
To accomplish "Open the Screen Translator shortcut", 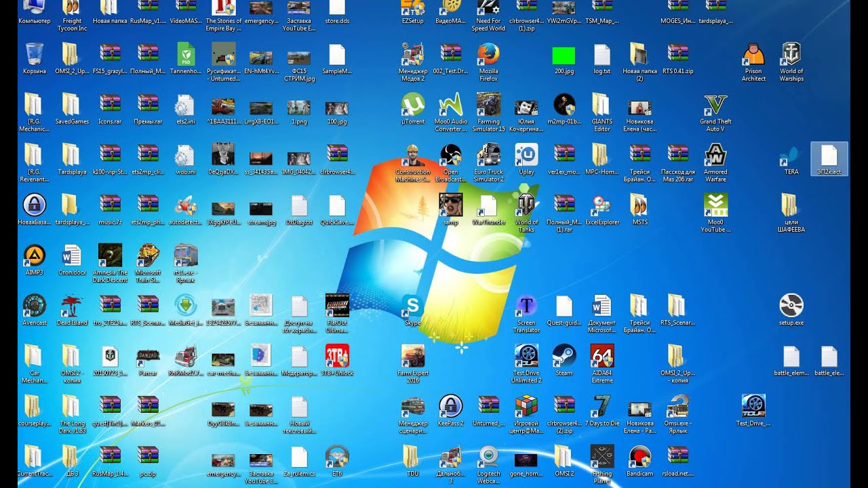I will (526, 314).
